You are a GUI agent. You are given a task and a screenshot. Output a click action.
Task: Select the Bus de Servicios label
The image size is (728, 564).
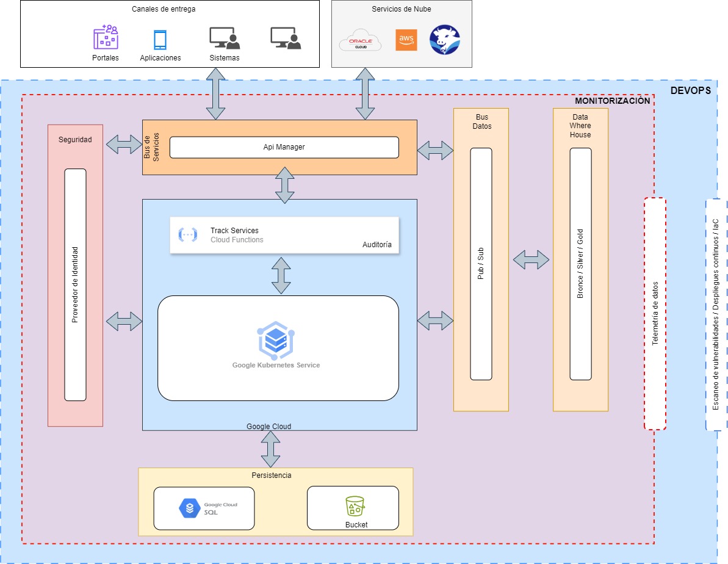coord(151,147)
